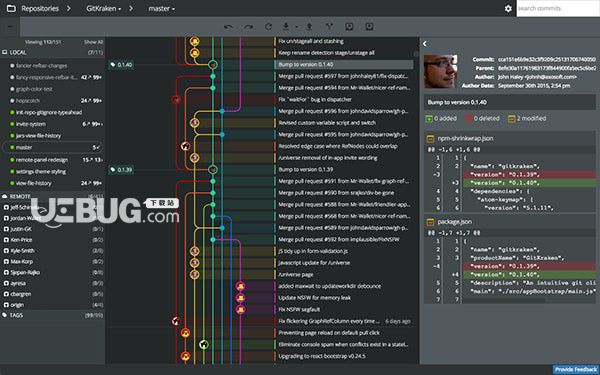
Task: Toggle visibility dot for hopscotch branch
Action: tap(12, 101)
